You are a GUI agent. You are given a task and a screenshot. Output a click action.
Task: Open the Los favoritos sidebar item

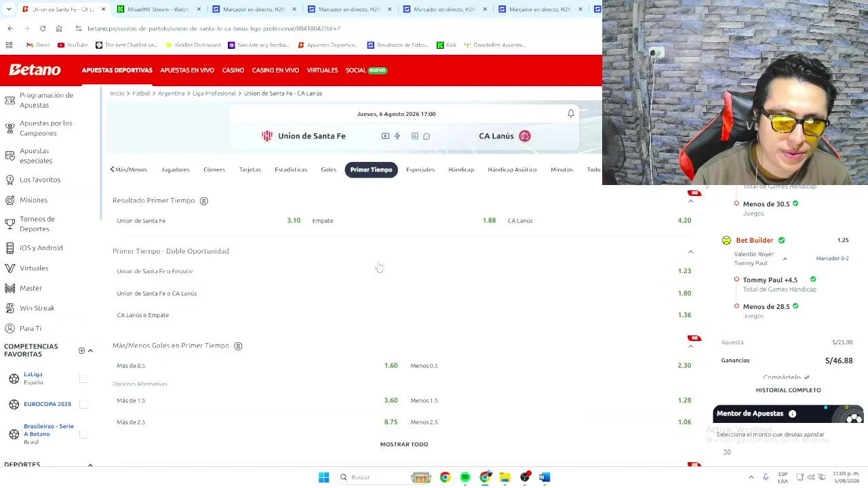coord(40,180)
